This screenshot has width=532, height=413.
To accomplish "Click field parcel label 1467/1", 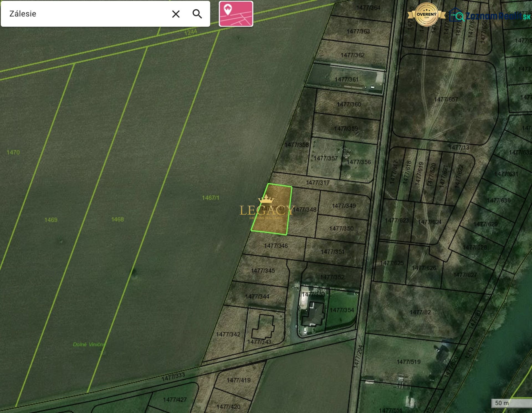I will pyautogui.click(x=211, y=198).
